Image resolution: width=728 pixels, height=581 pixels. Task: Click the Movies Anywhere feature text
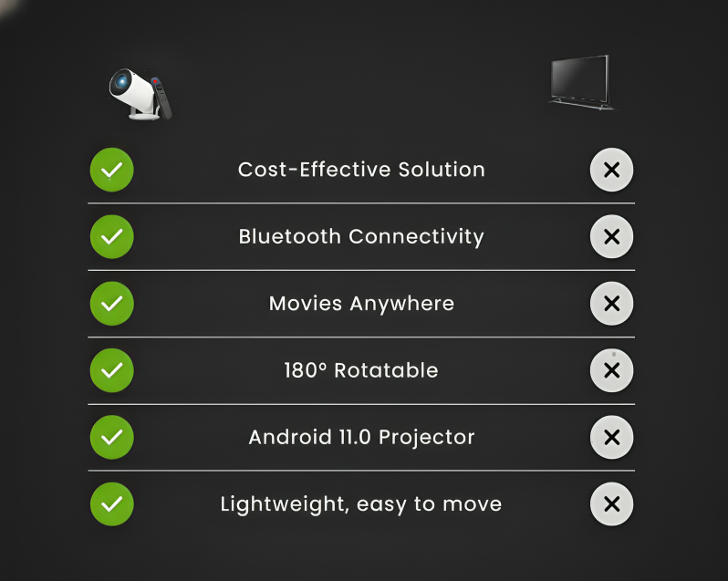pyautogui.click(x=361, y=304)
